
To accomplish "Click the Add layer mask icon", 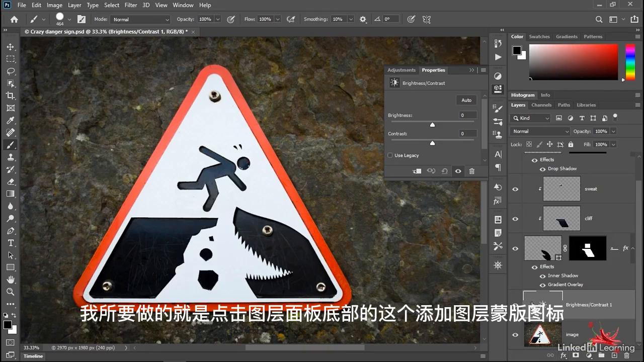I will [x=576, y=355].
